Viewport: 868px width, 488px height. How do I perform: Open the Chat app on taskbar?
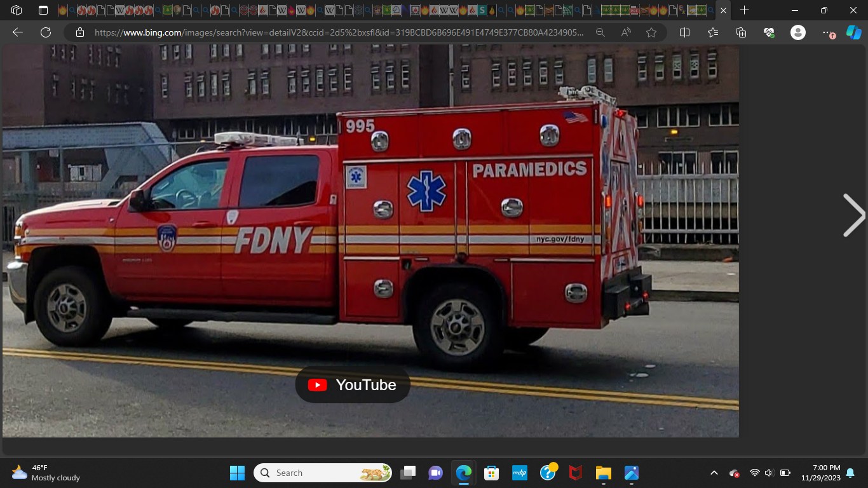click(435, 473)
